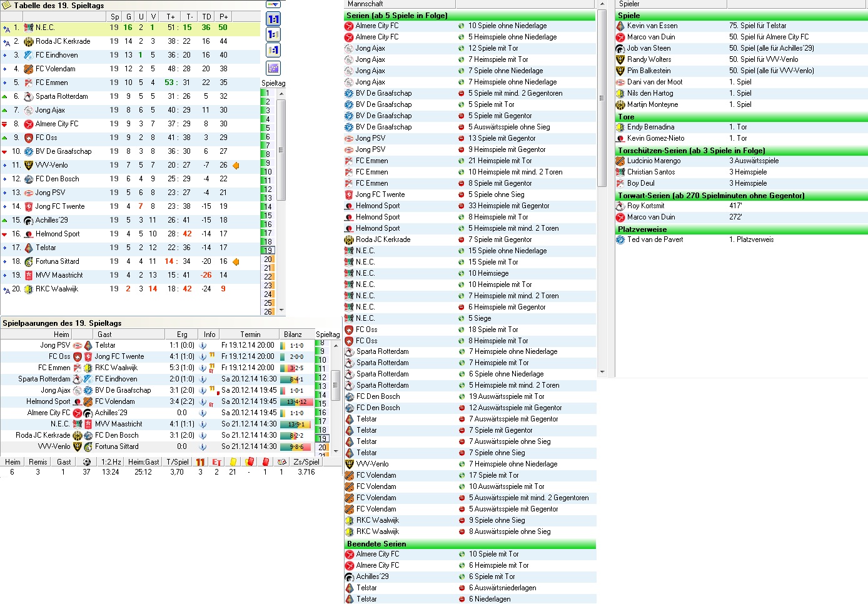Sort league table by the P+ column header
Screen dimensions: 868x604
(223, 17)
